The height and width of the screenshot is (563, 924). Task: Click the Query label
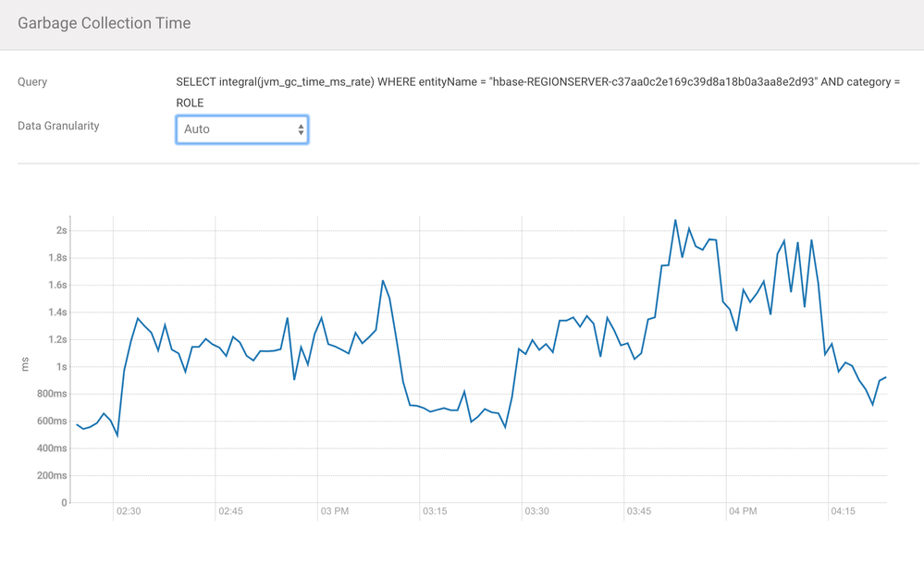pyautogui.click(x=32, y=82)
